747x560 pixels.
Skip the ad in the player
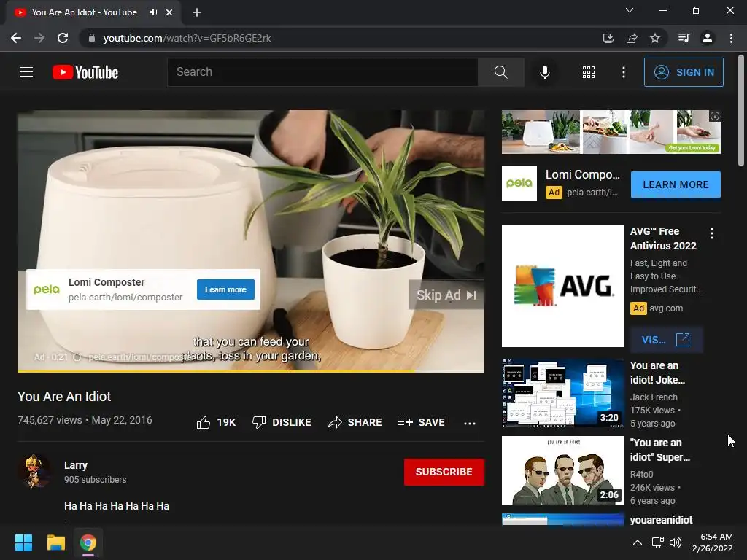(x=446, y=295)
